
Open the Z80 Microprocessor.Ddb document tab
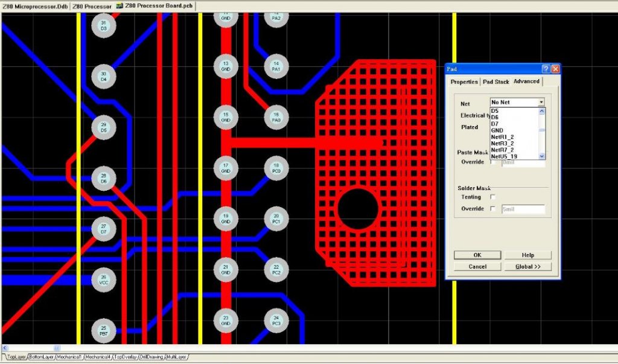pos(33,6)
